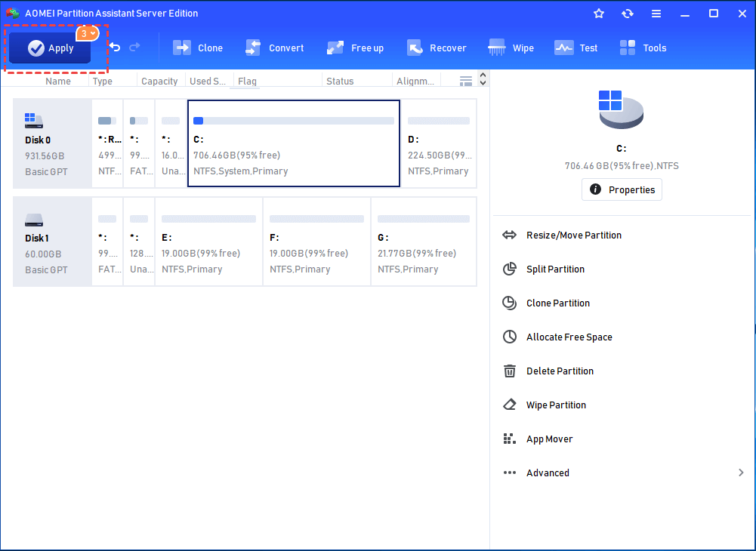The image size is (756, 551).
Task: Select the 128MB unallocated space on Disk 1
Action: 139,242
